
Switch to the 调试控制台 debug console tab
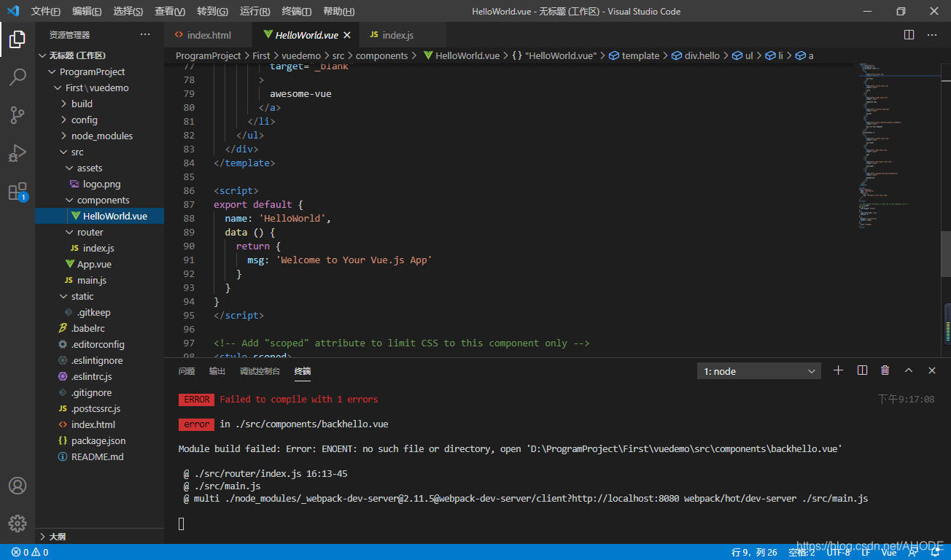260,371
